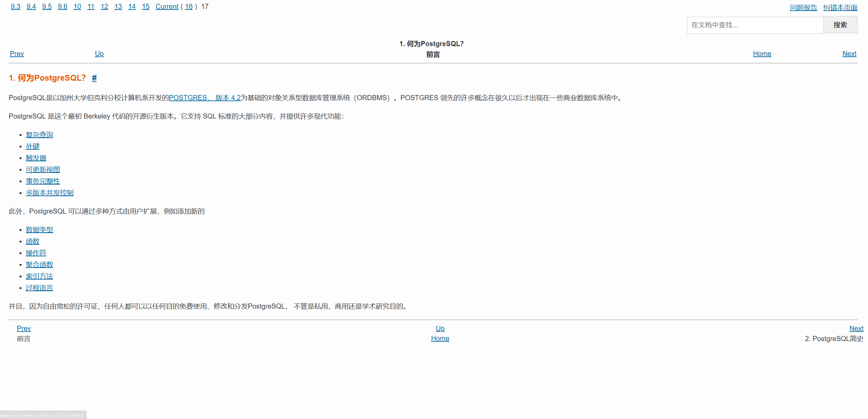Open the 复杂查询 list link
The image size is (868, 419).
coord(39,135)
